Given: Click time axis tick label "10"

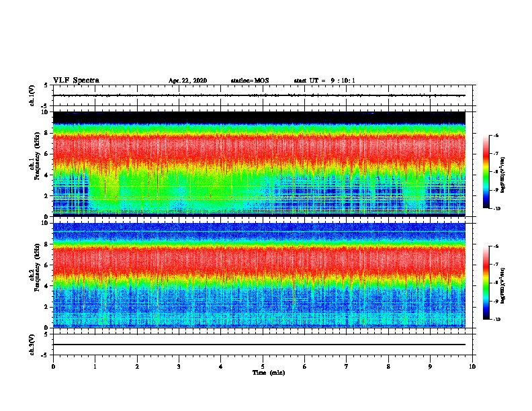Looking at the screenshot, I should (472, 367).
